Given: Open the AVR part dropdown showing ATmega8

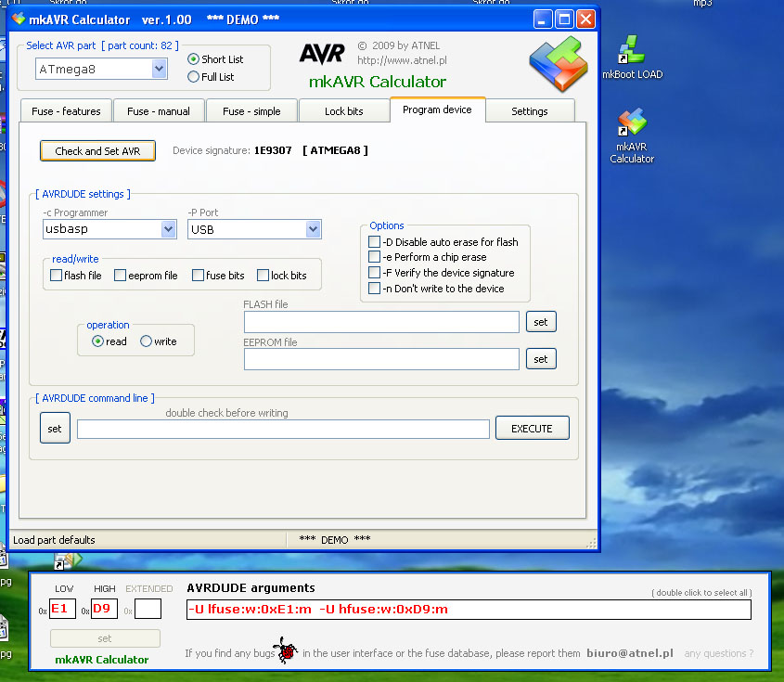Looking at the screenshot, I should [159, 68].
